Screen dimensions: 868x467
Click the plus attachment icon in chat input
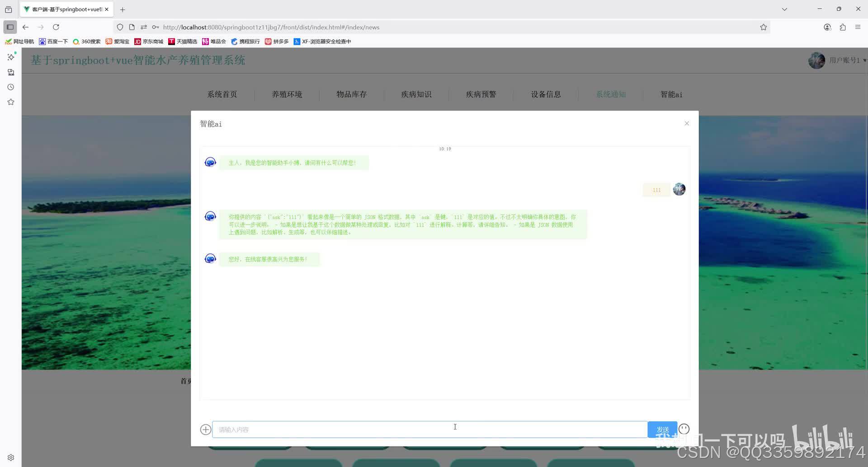206,429
